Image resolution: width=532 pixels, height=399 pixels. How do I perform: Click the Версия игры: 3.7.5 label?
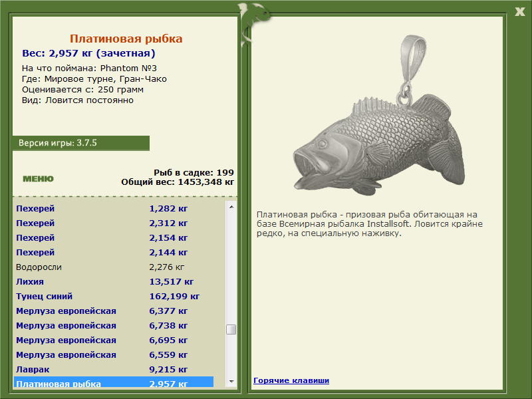point(58,143)
